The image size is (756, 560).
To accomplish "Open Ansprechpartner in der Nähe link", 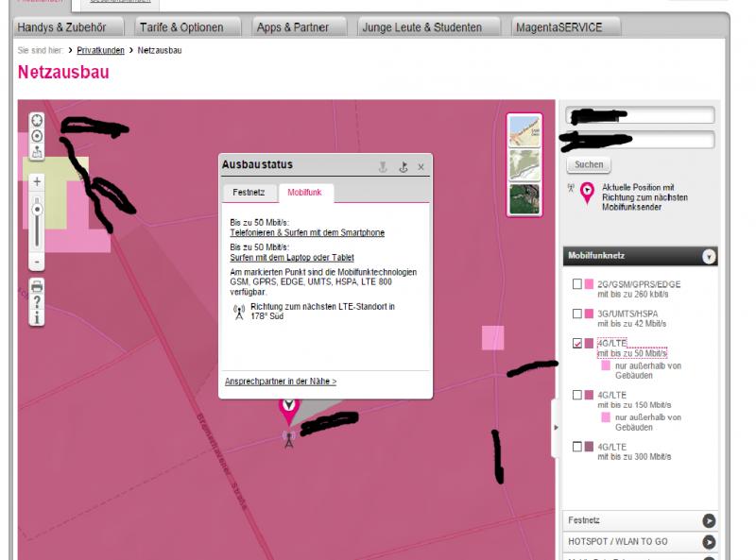I will pos(281,382).
